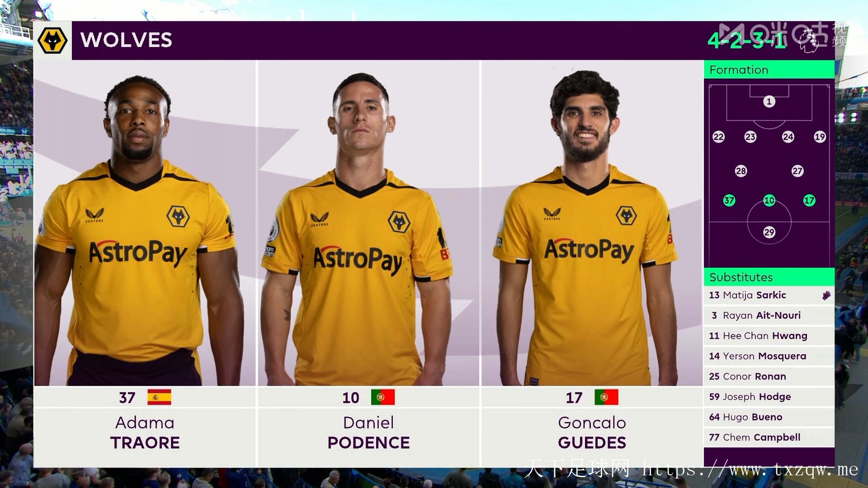Select goalkeeper marker number 1 on pitch

(769, 101)
